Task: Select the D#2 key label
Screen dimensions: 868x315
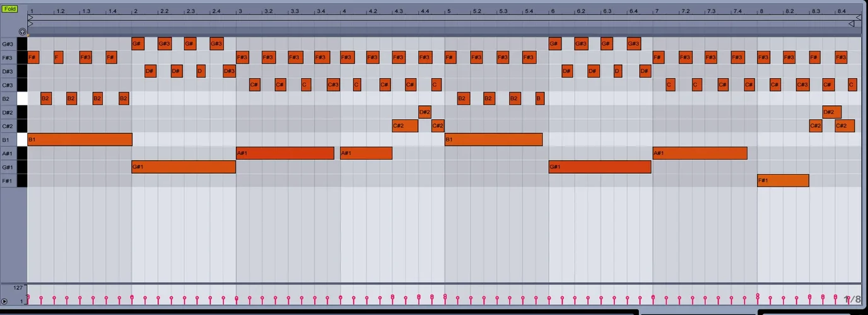Action: click(x=8, y=112)
